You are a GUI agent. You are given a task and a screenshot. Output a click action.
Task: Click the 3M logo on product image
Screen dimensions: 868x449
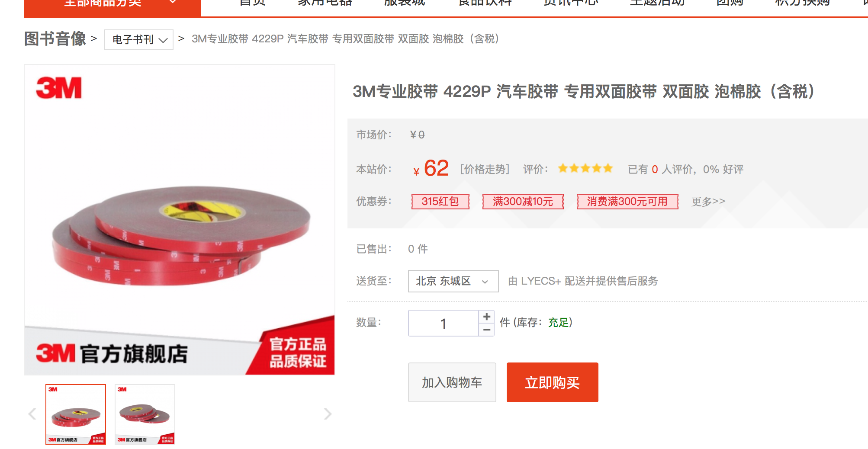[x=59, y=88]
